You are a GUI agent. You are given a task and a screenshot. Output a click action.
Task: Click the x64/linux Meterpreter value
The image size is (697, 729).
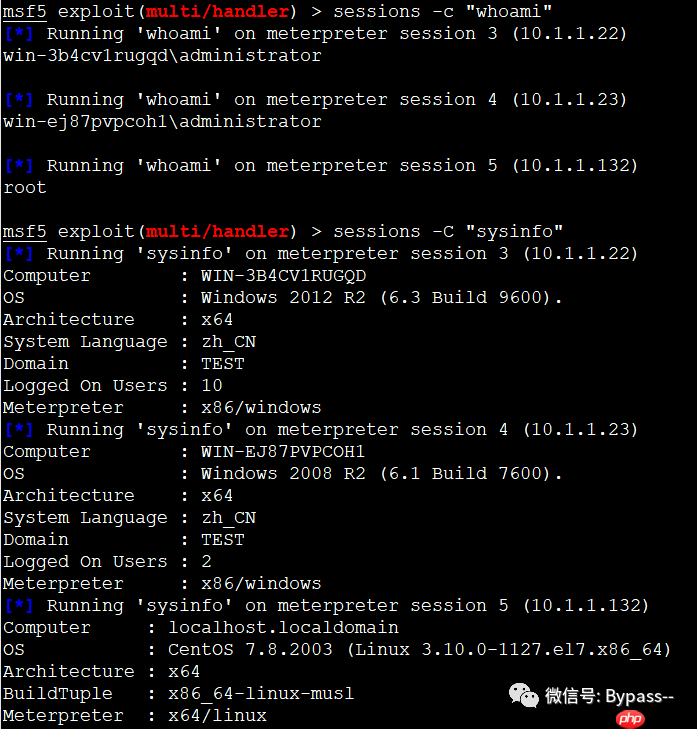click(x=217, y=716)
